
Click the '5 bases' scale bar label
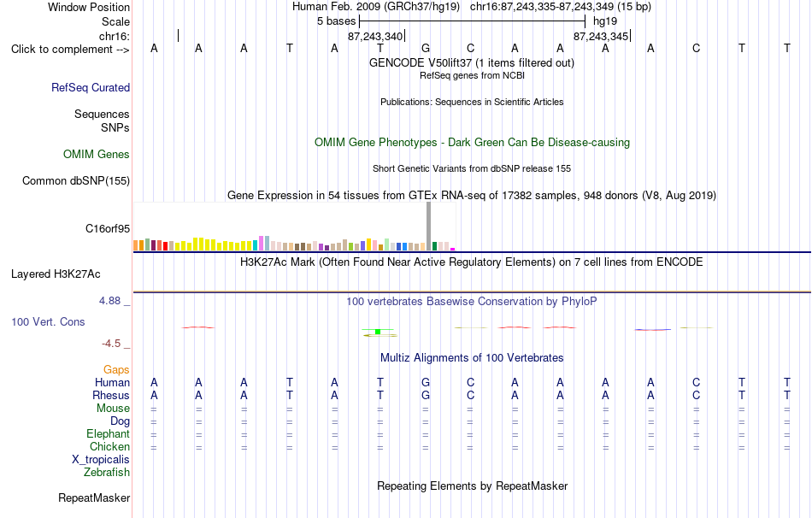[337, 21]
